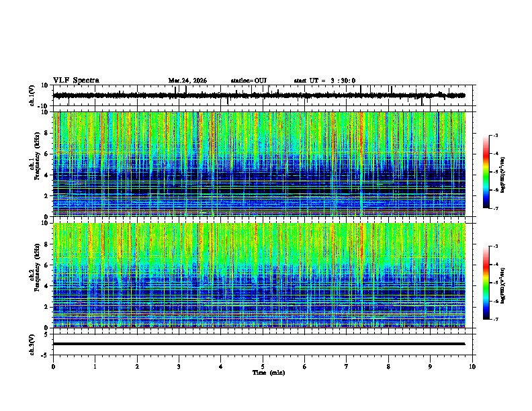Click the "ch.1(V)" waveform axis label
532x411 pixels.
[x=32, y=95]
